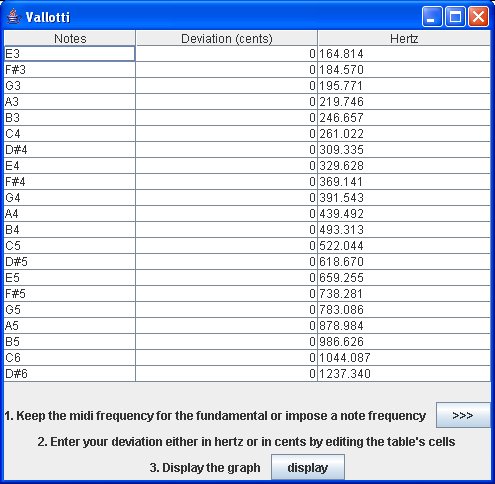Click the deviation cell for C5

227,246
